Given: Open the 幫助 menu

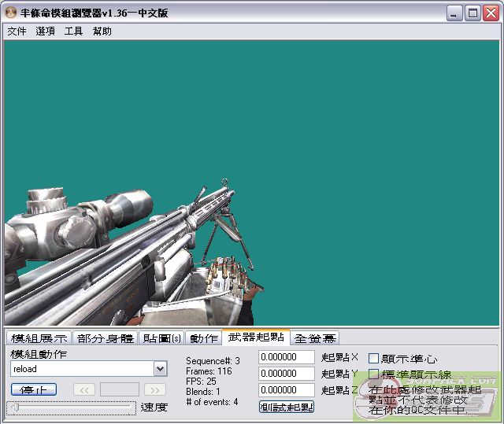Looking at the screenshot, I should coord(102,31).
